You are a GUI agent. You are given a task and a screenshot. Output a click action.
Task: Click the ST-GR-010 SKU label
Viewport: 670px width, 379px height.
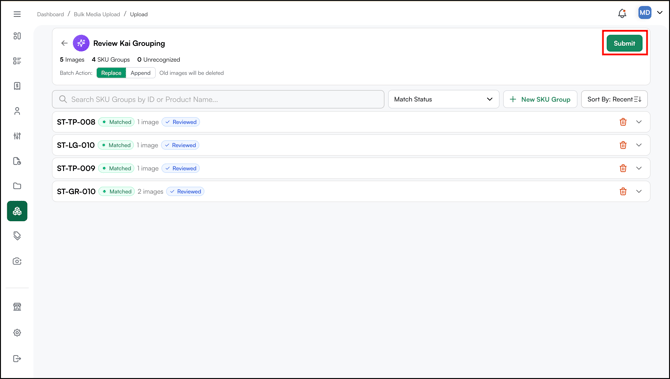click(x=76, y=191)
